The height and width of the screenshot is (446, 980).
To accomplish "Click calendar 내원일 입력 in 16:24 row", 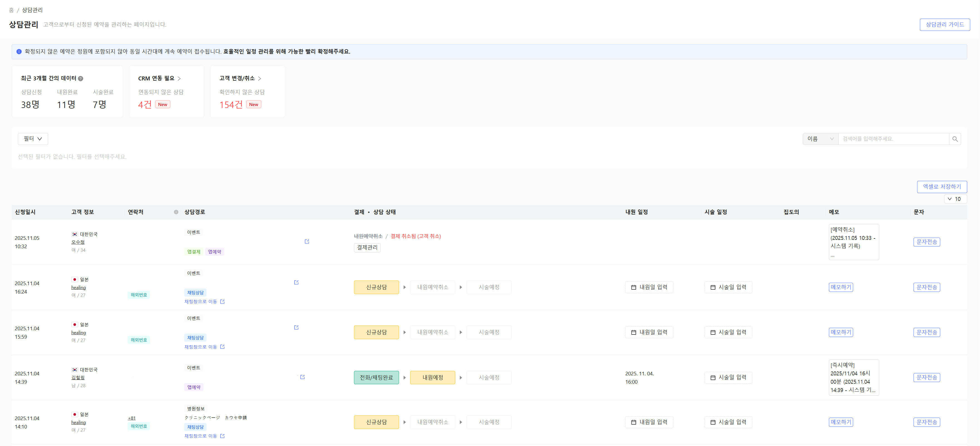I will click(x=649, y=287).
